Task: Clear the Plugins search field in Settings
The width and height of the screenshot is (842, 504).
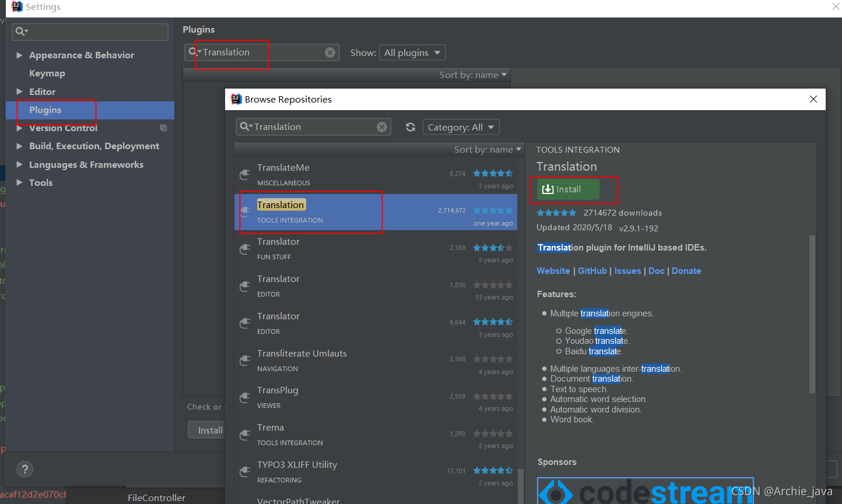Action: pyautogui.click(x=330, y=52)
